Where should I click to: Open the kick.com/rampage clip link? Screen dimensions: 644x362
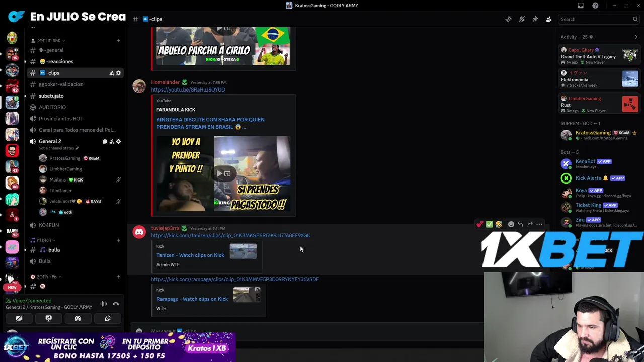coord(235,279)
